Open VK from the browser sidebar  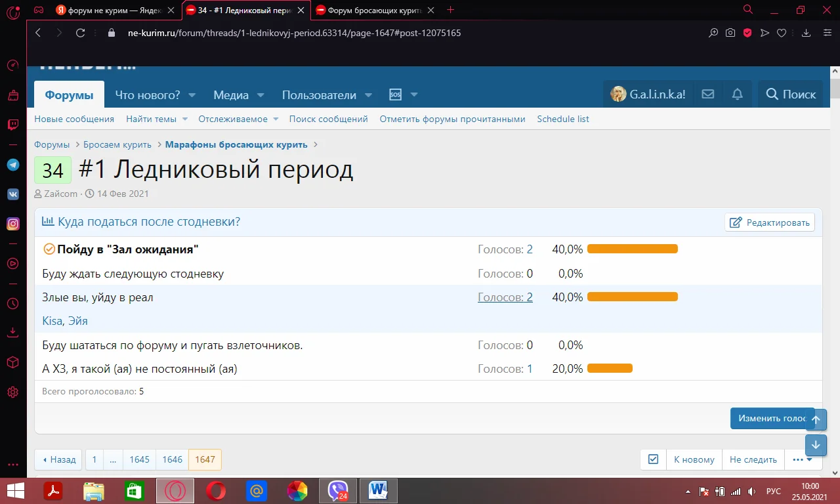click(12, 194)
